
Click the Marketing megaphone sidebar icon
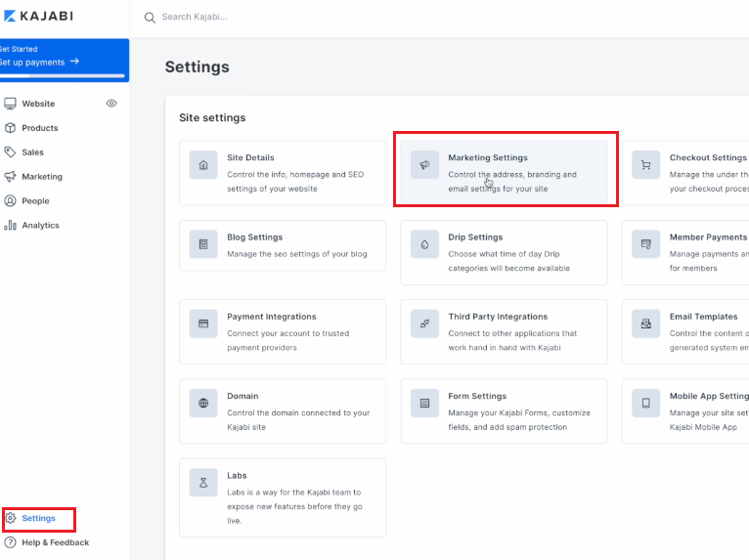pos(10,177)
